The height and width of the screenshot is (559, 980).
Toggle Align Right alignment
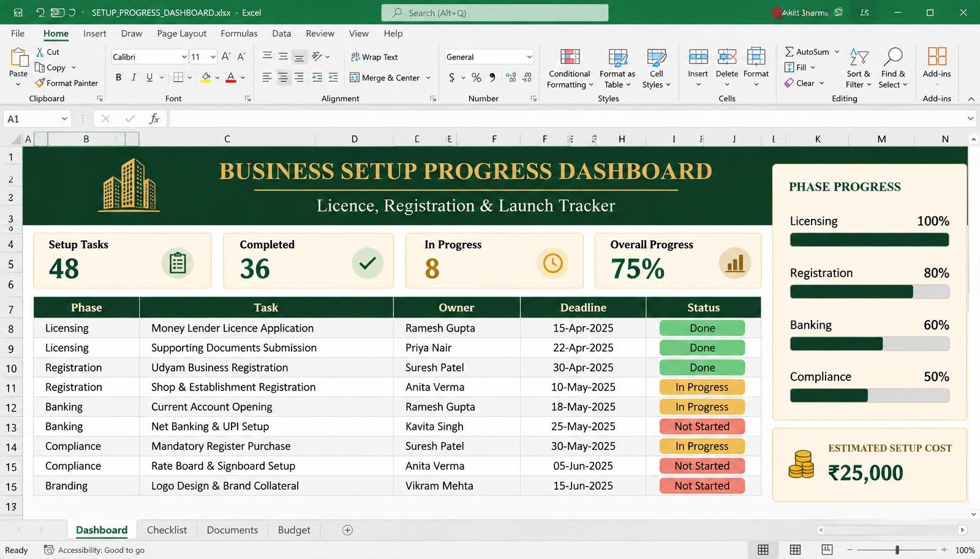(299, 77)
